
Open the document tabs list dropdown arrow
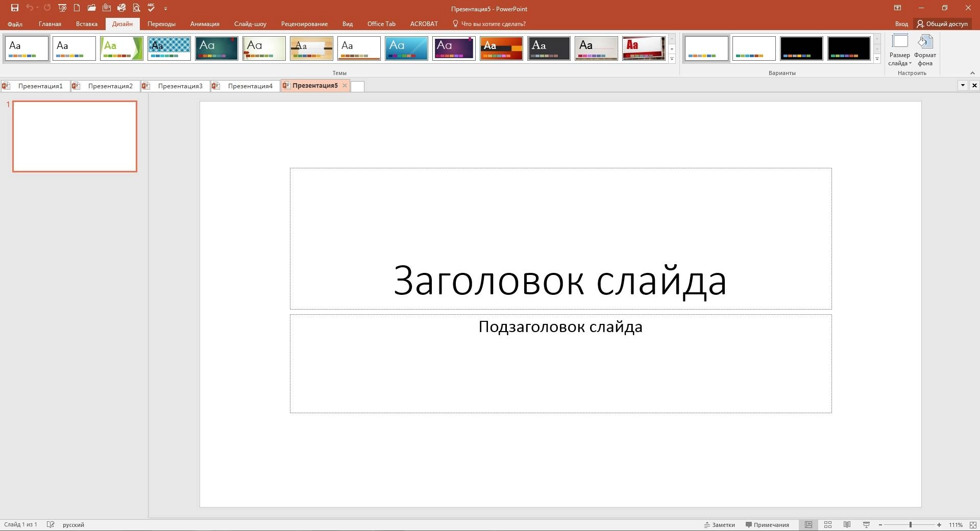(x=963, y=85)
